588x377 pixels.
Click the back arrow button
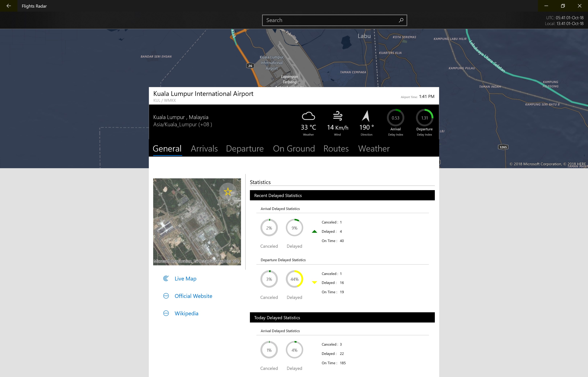pyautogui.click(x=9, y=6)
